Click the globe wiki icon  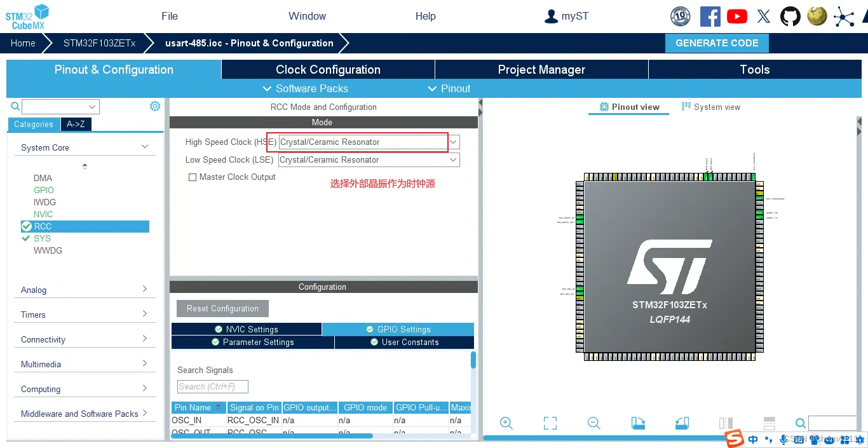(817, 17)
